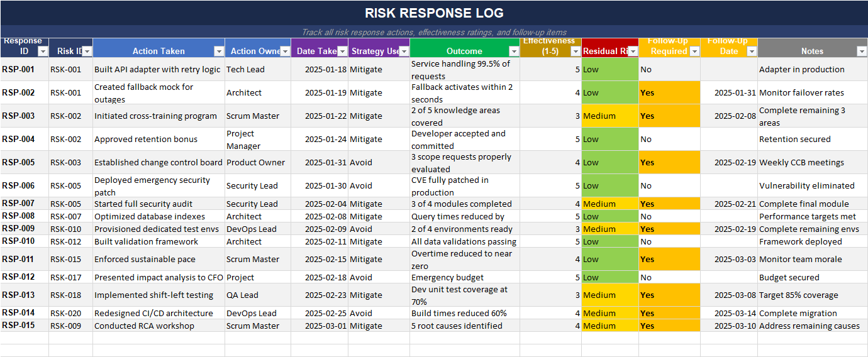Select 'Target 85% coverage' note

(812, 295)
